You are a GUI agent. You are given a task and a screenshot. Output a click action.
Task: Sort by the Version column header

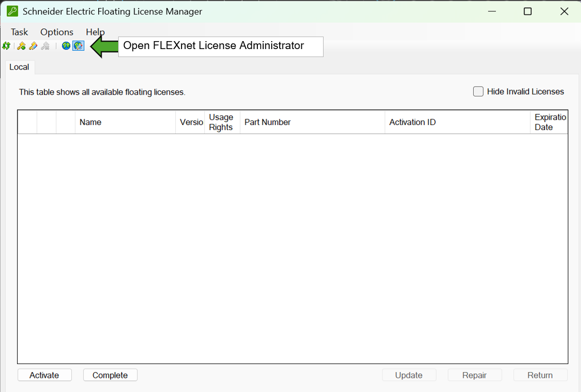tap(190, 122)
